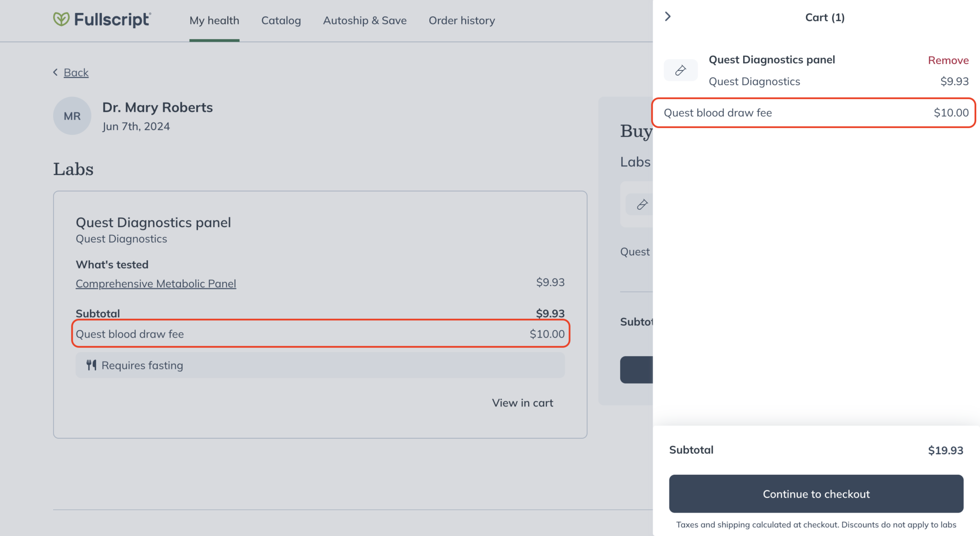Click Quest Diagnostics panel cart title
This screenshot has width=980, height=536.
(771, 60)
